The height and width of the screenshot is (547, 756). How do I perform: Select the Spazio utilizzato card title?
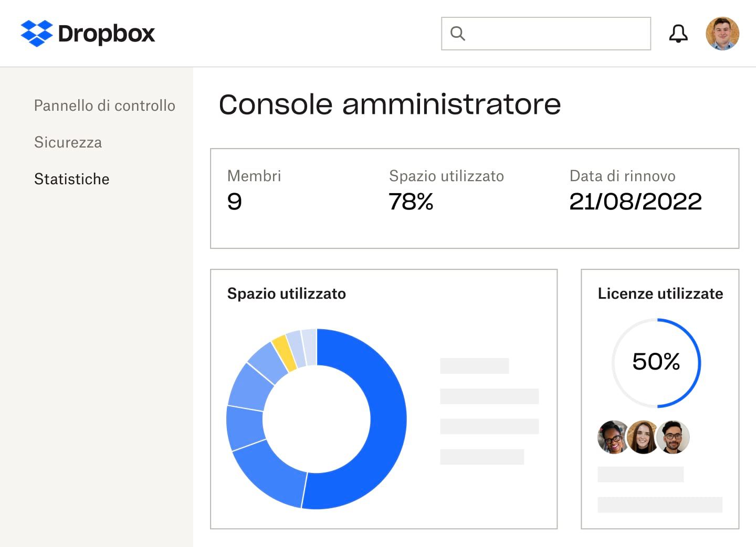287,294
